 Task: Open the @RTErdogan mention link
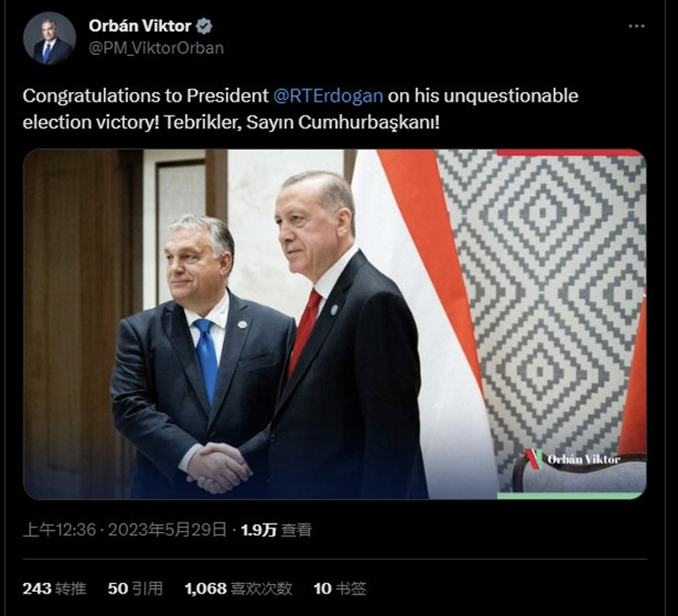[x=328, y=96]
